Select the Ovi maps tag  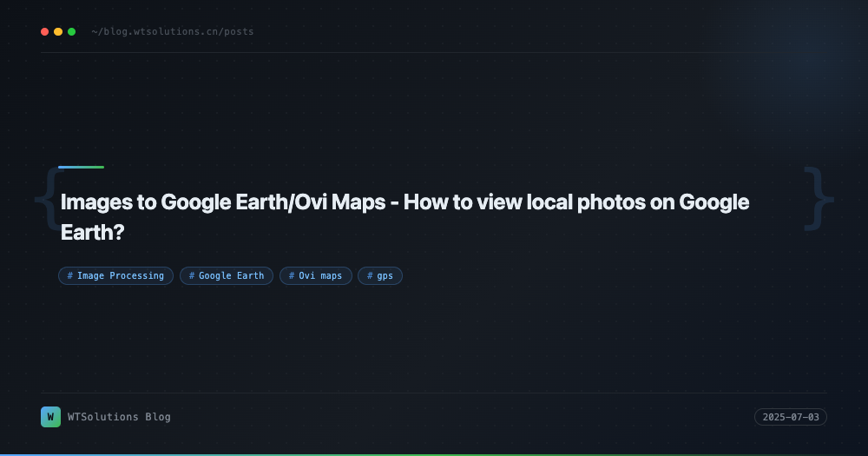click(x=316, y=276)
